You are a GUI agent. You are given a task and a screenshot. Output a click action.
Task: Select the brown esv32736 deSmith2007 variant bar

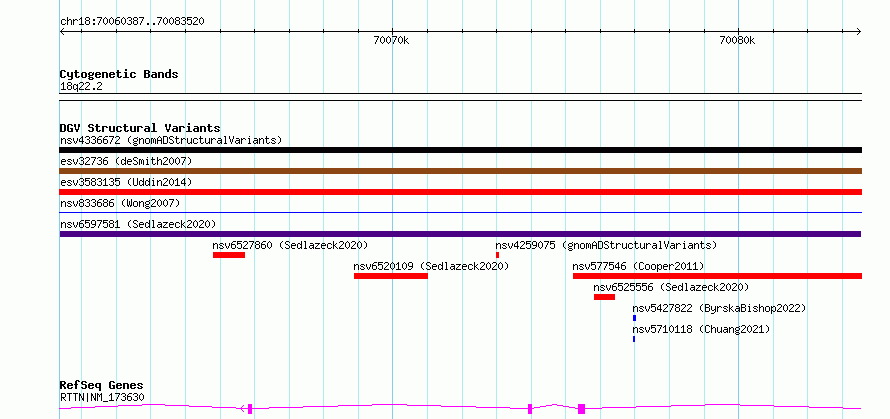point(460,171)
